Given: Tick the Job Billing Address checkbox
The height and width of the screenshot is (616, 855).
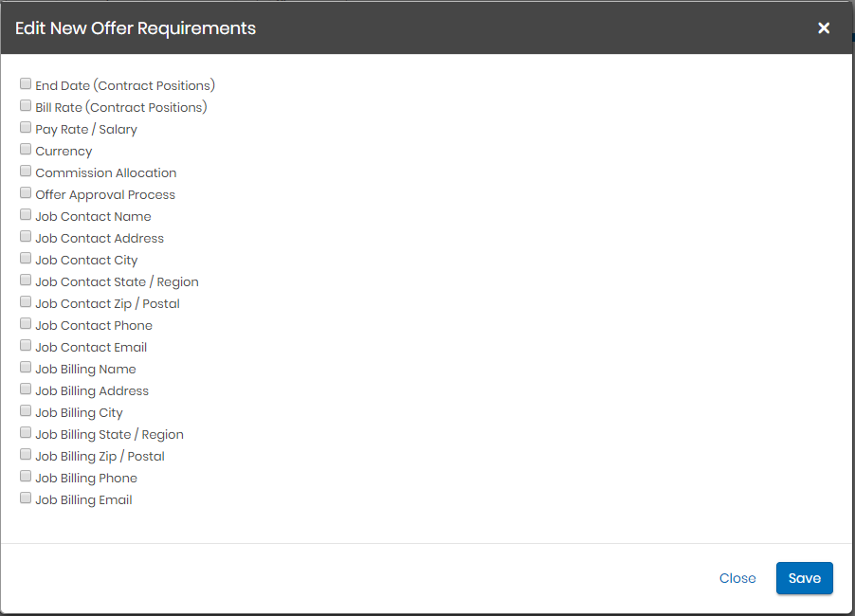Looking at the screenshot, I should 26,390.
